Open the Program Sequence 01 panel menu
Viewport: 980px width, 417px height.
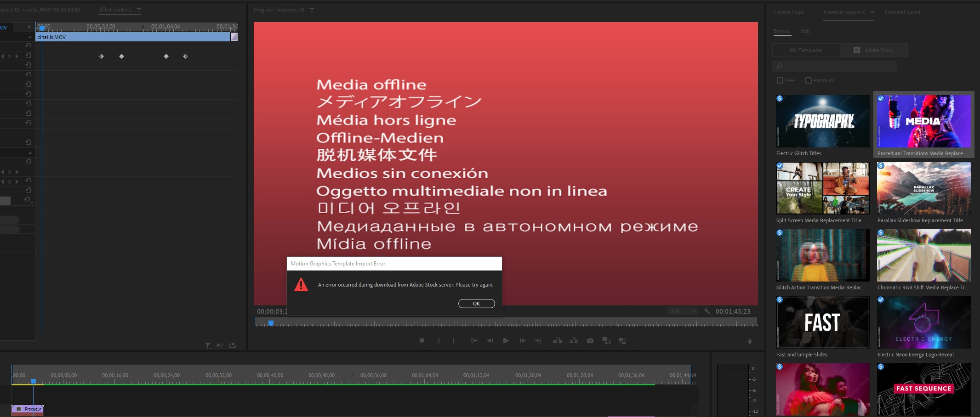pyautogui.click(x=312, y=10)
